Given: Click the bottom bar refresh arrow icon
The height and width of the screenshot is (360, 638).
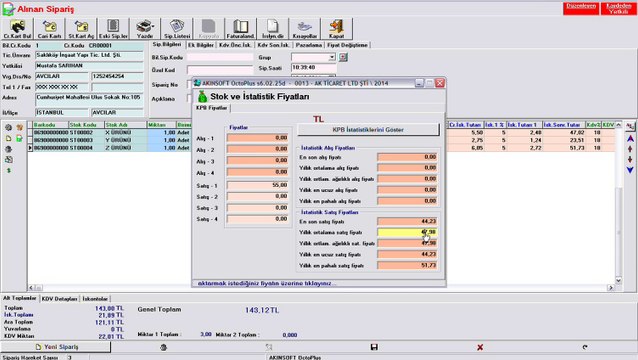Looking at the screenshot, I should tap(585, 347).
